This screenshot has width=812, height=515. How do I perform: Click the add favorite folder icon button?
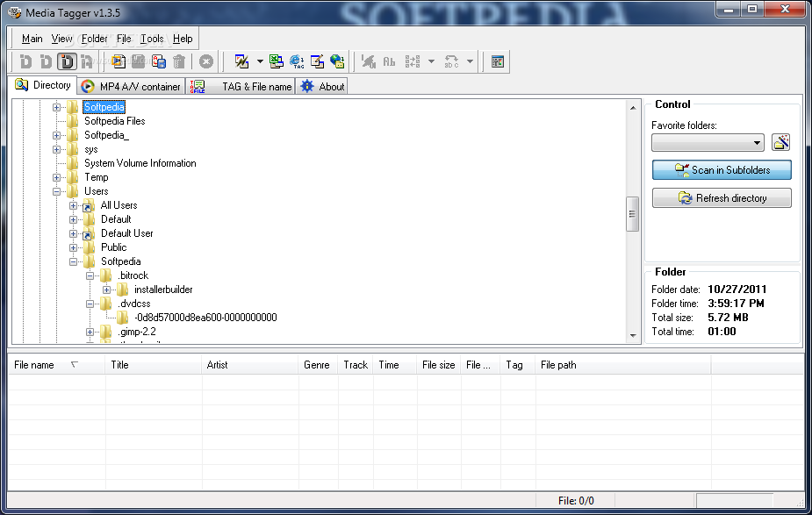tap(780, 142)
